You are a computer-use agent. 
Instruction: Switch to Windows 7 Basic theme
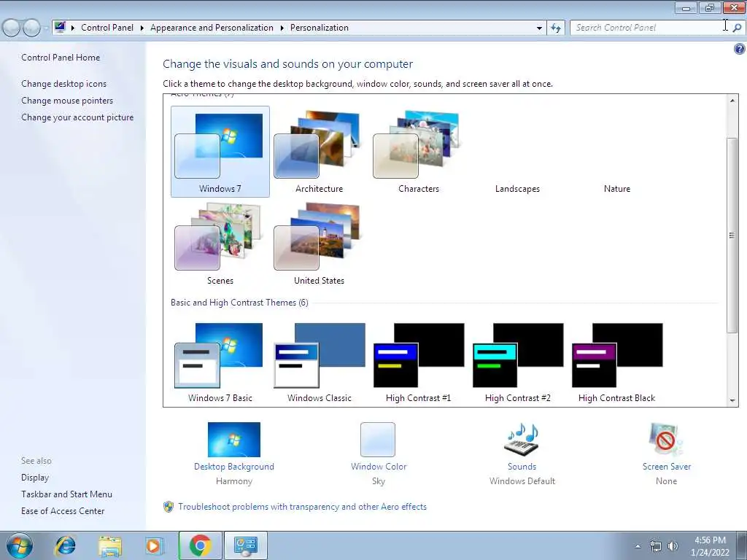pos(220,363)
